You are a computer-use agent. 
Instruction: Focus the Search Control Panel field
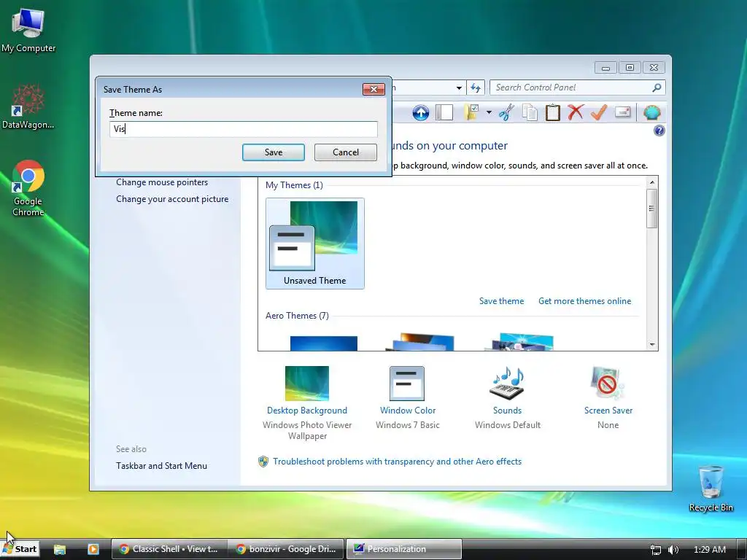(578, 87)
